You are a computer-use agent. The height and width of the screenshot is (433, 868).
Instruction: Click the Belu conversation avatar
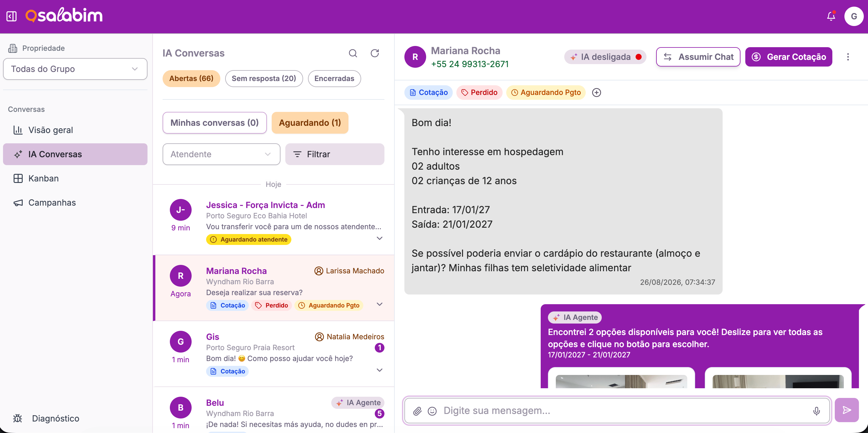tap(181, 407)
